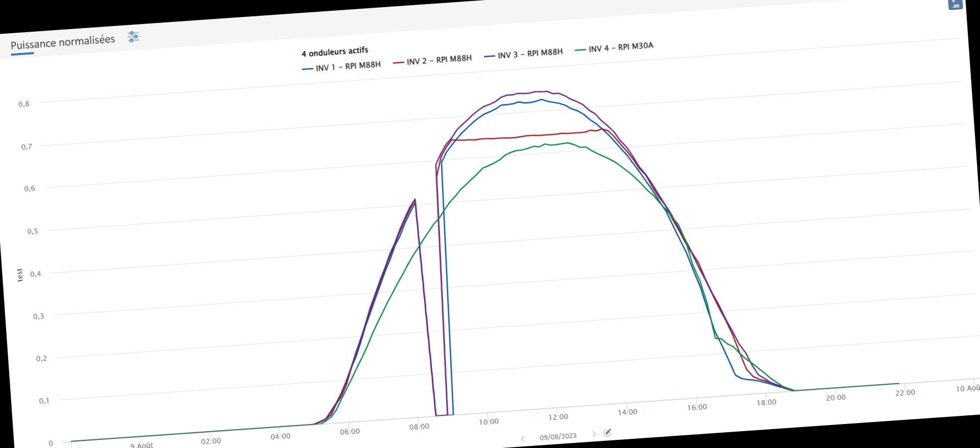Viewport: 980px width, 448px height.
Task: Open the chart settings sliders icon
Action: 133,36
